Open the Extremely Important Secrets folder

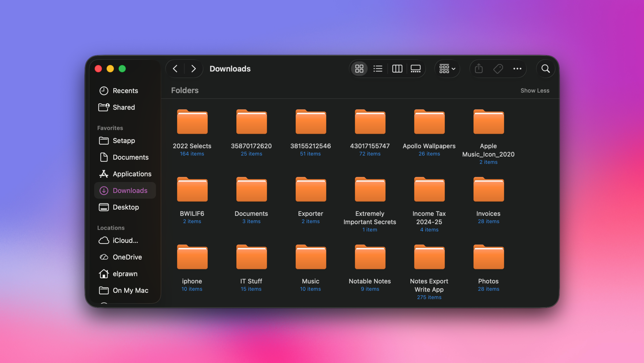(x=370, y=189)
